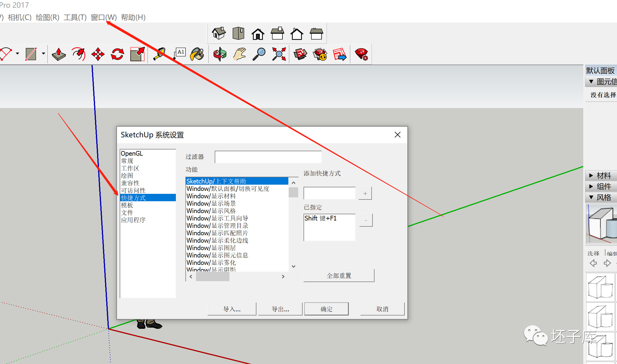Screen dimensions: 617x364
Task: Open the 绘图(R) menu
Action: (48, 17)
